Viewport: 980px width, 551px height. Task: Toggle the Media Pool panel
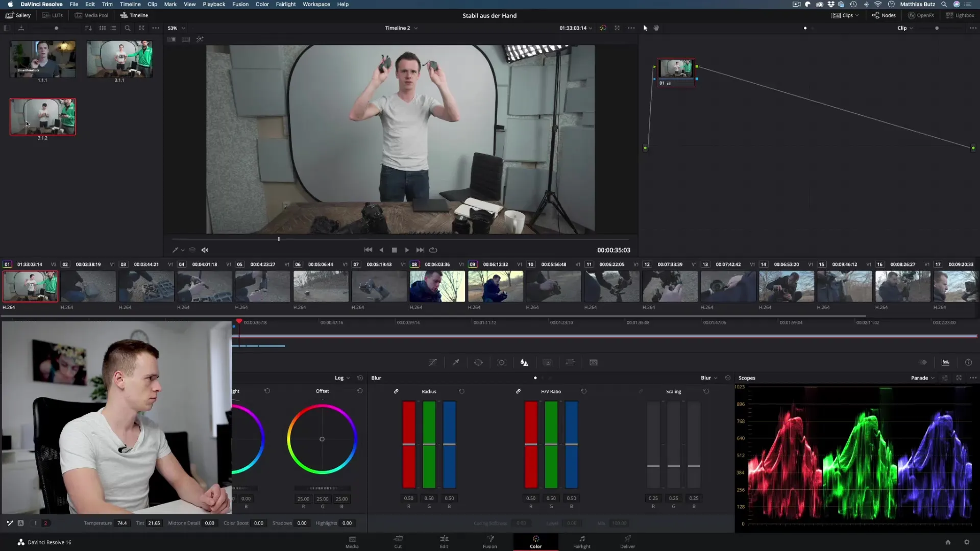coord(91,15)
